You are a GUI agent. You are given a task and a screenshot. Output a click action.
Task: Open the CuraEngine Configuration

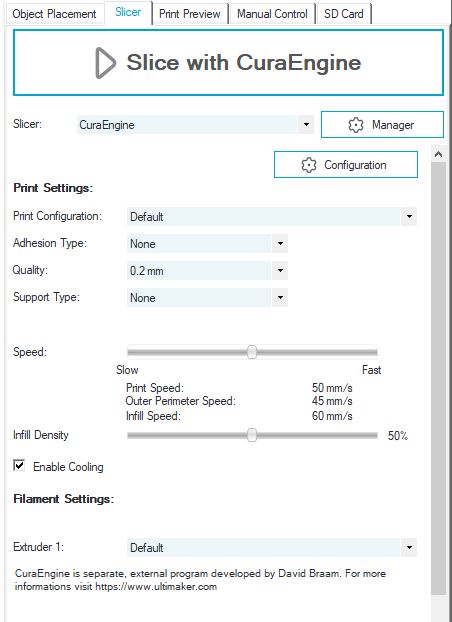point(346,165)
